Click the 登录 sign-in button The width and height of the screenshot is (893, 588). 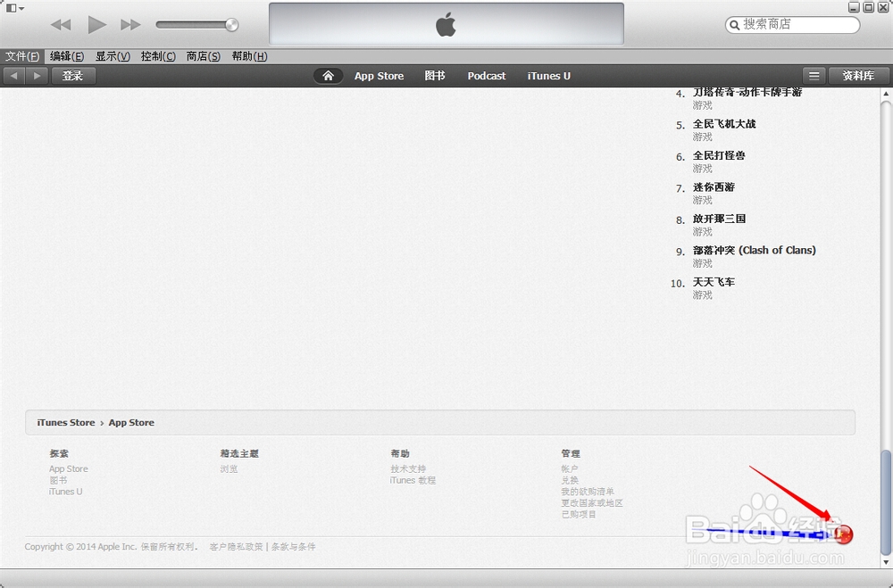pyautogui.click(x=73, y=76)
